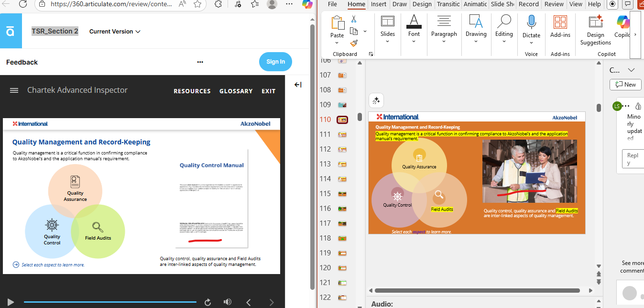The height and width of the screenshot is (308, 644).
Task: Open the Clipboard dialog launcher
Action: coord(371,54)
